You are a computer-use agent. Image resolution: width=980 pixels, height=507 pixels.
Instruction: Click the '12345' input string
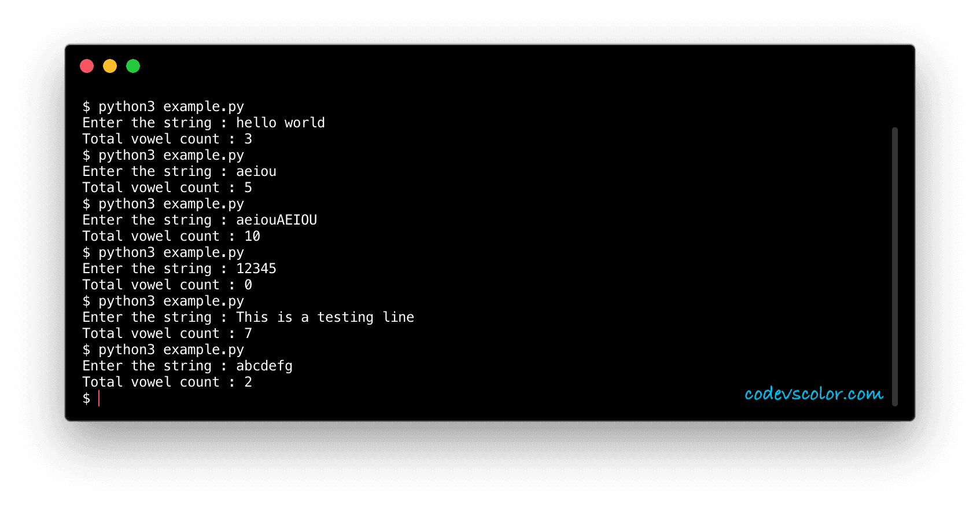256,269
